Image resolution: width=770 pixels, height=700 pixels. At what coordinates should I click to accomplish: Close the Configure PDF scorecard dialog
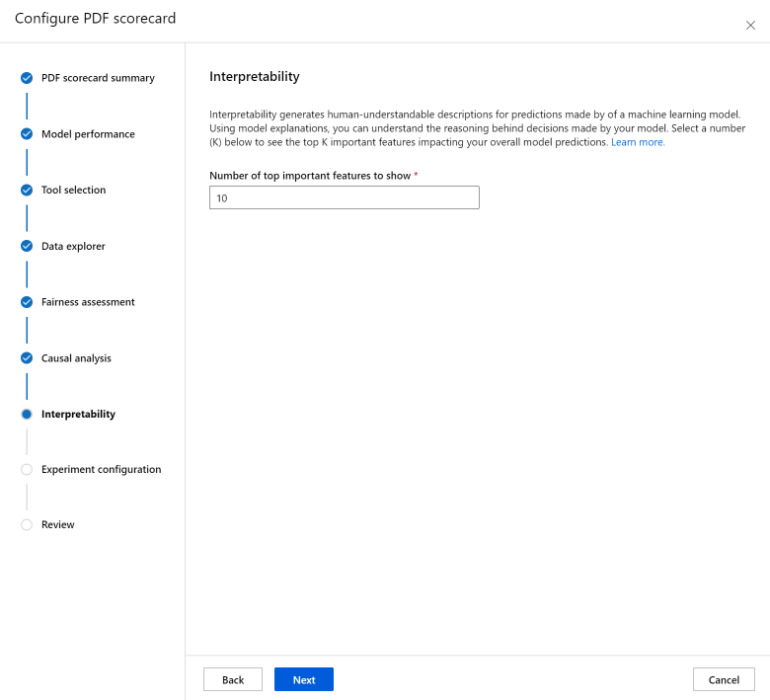tap(750, 26)
